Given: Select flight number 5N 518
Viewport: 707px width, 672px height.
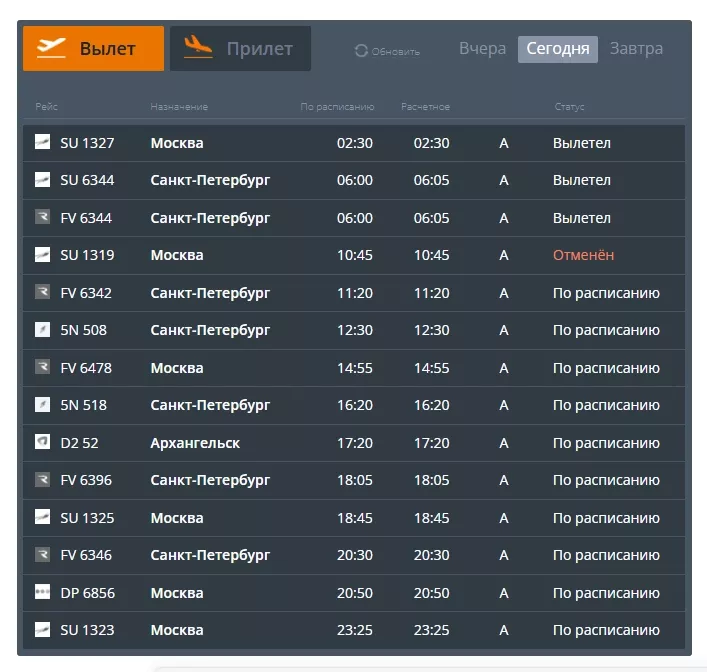Looking at the screenshot, I should [x=83, y=405].
